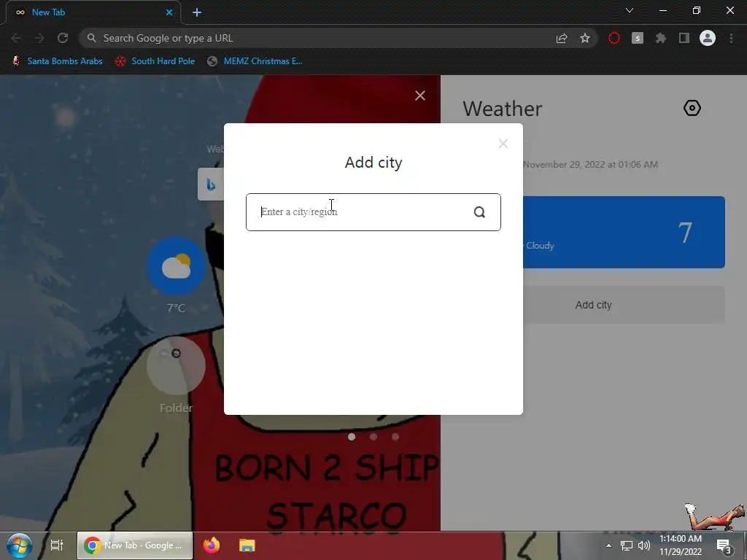This screenshot has width=747, height=560.
Task: Show hidden system tray icons
Action: pyautogui.click(x=608, y=545)
